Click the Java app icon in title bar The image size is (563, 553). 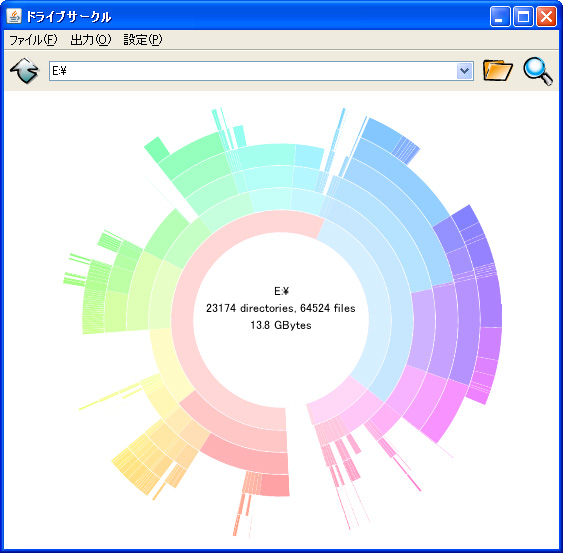coord(14,16)
